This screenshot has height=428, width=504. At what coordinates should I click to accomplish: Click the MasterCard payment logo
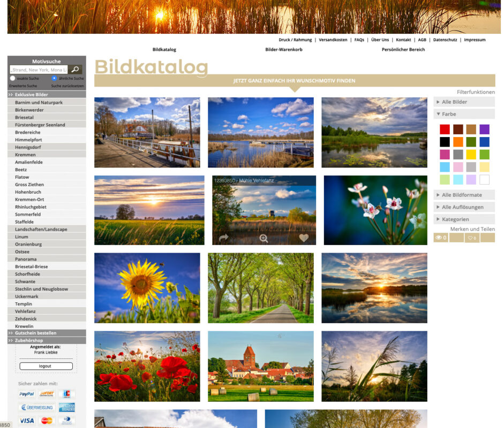[x=47, y=421]
